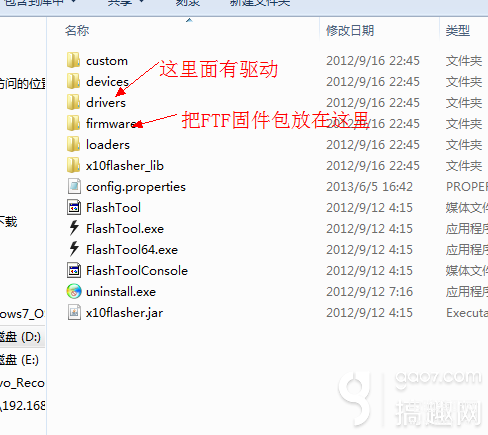
Task: Sort files by the 名称 column header
Action: [77, 31]
